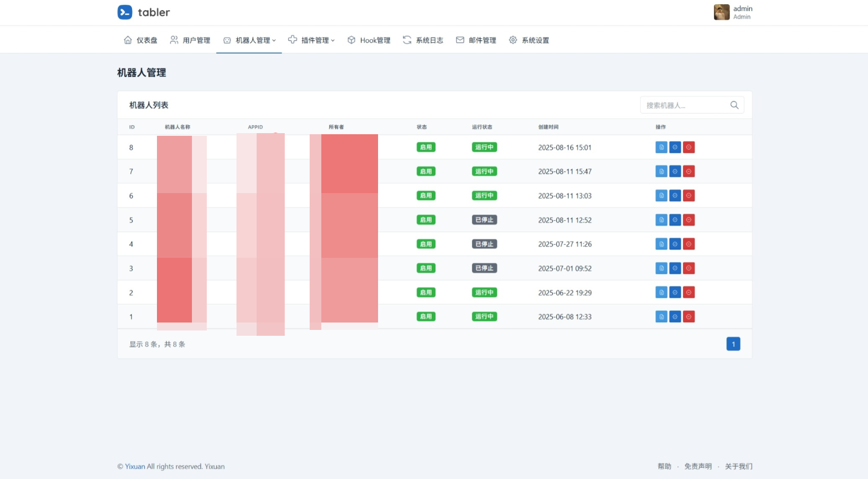The height and width of the screenshot is (479, 868).
Task: Click the light-blue document icon for robot ID 5
Action: pyautogui.click(x=661, y=220)
